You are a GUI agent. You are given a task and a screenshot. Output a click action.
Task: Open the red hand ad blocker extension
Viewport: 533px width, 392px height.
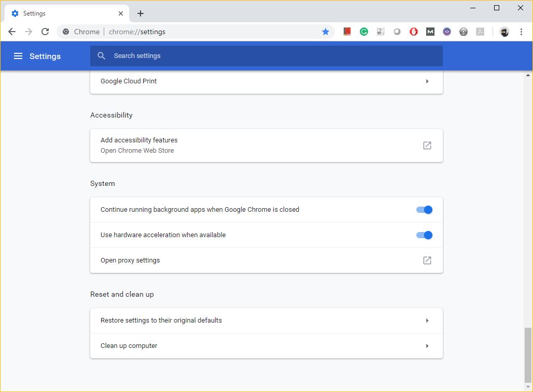pos(414,32)
